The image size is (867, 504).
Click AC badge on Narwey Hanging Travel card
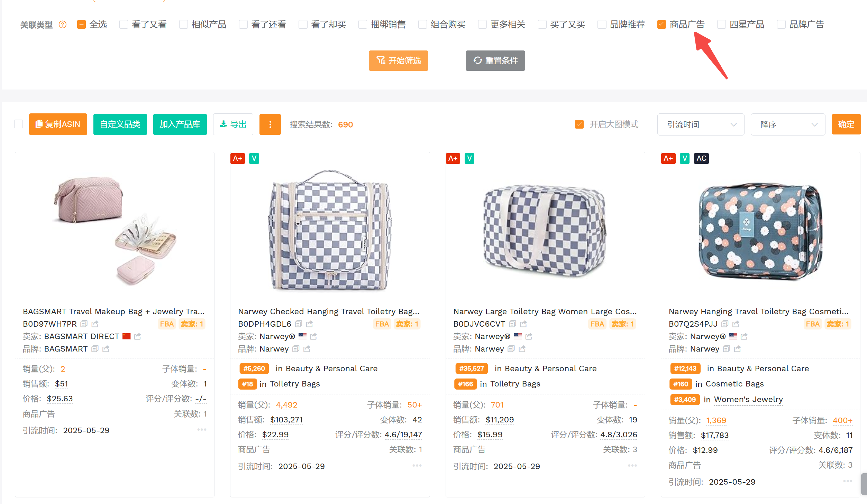point(701,158)
